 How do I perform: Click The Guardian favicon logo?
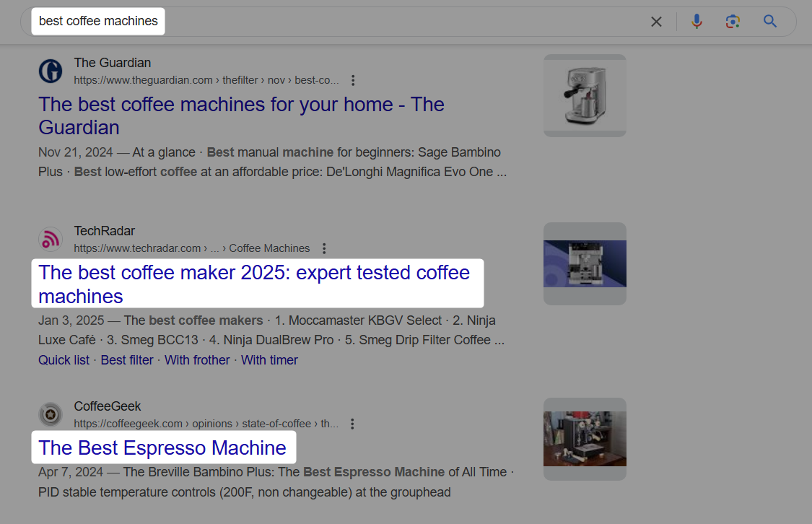(51, 71)
